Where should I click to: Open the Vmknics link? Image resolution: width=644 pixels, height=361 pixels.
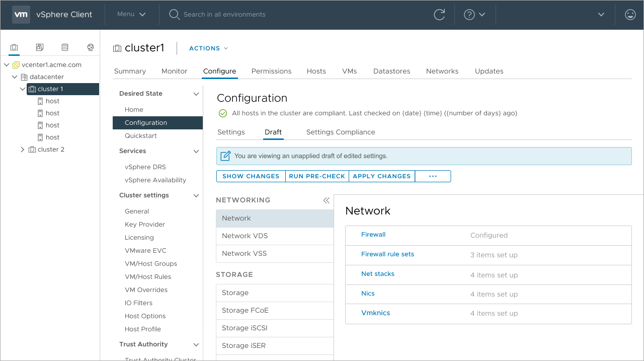[x=376, y=313]
